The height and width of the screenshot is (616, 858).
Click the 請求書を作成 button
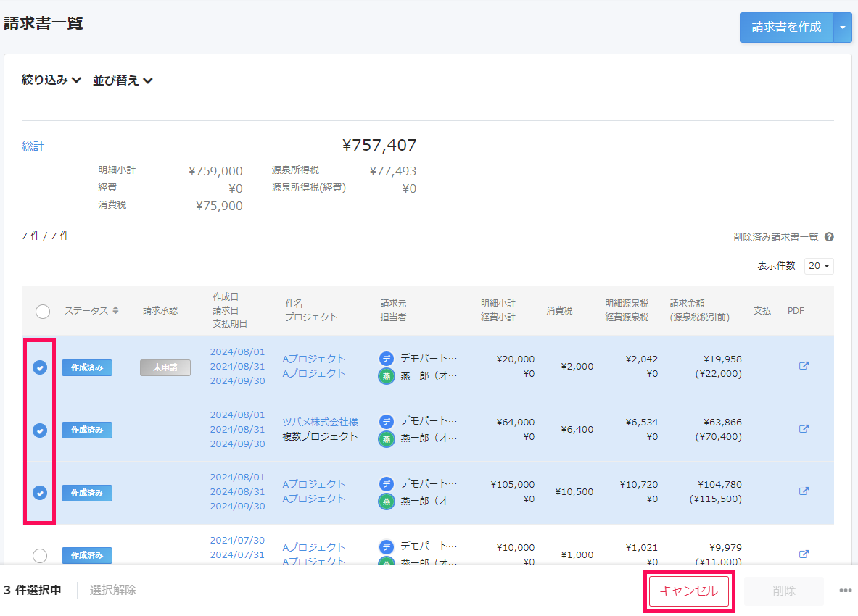click(786, 28)
